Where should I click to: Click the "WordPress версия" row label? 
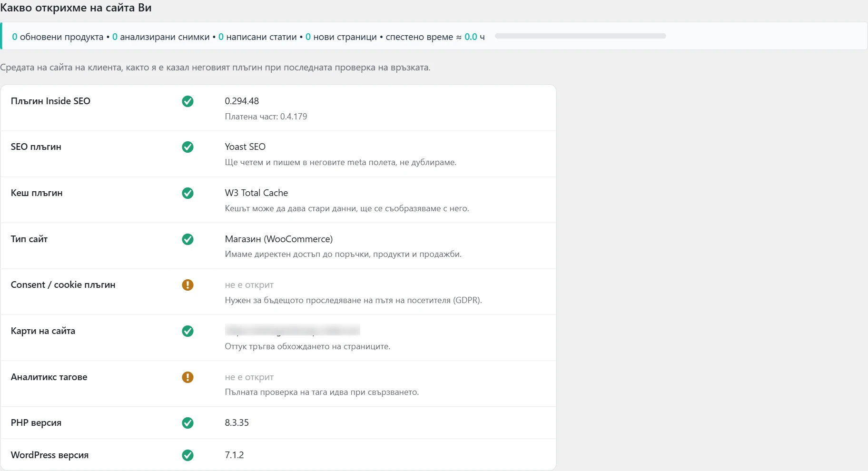[x=49, y=455]
